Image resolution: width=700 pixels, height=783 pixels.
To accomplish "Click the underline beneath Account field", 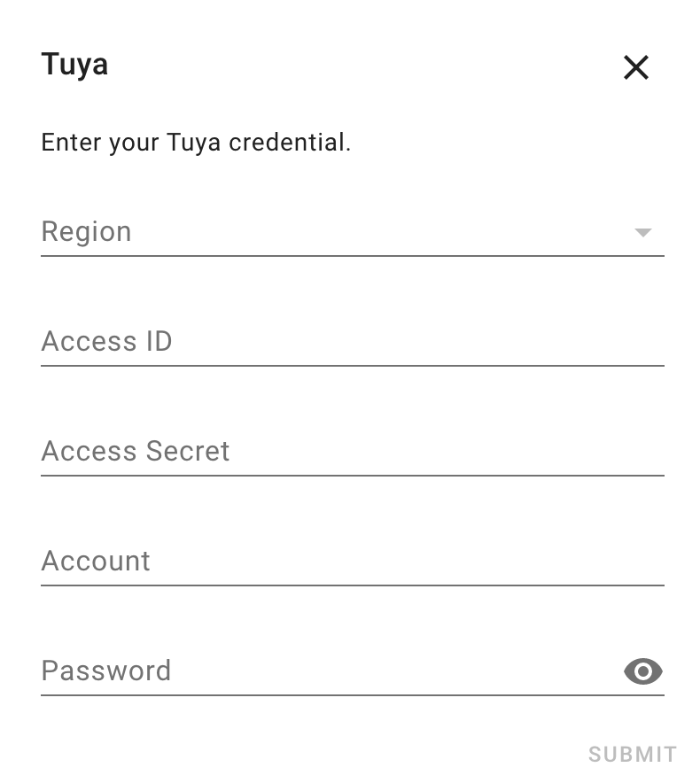I will click(x=353, y=585).
